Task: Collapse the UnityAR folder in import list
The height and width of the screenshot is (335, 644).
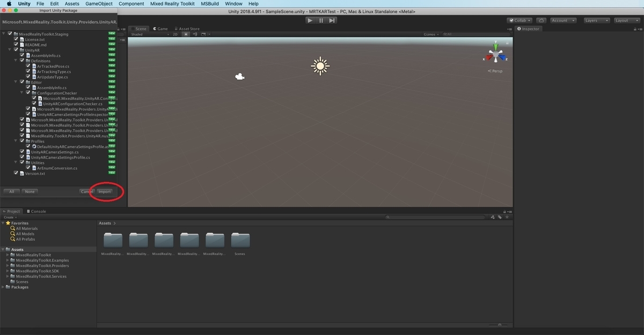Action: (x=10, y=50)
